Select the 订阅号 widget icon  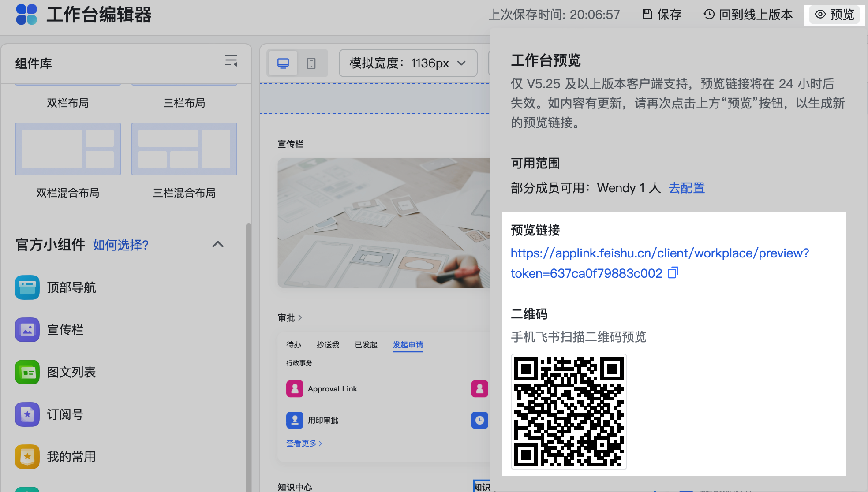(27, 414)
